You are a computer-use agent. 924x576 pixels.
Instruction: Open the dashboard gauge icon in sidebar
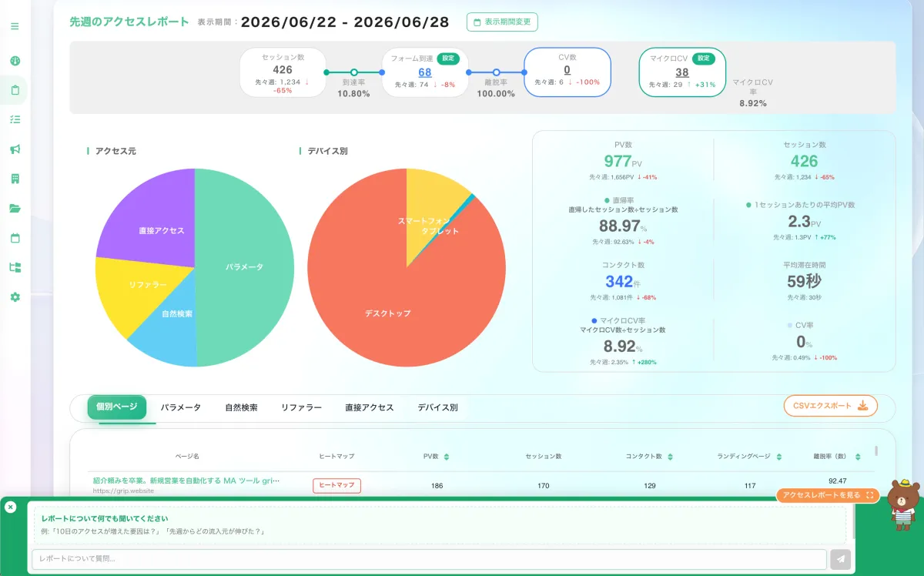(15, 61)
